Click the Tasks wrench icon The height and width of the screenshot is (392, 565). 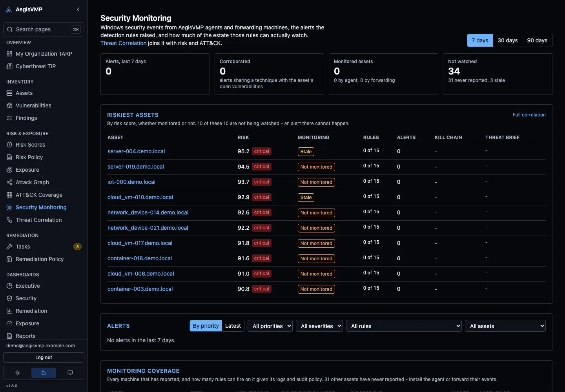coord(9,247)
